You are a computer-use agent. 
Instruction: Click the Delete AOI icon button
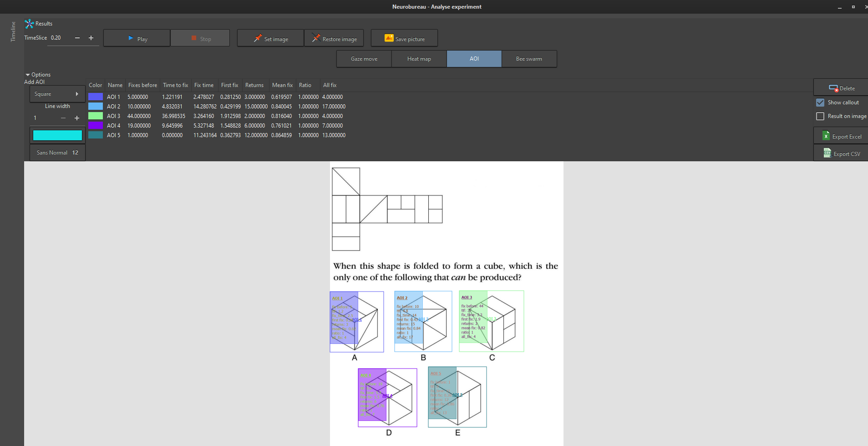tap(833, 88)
